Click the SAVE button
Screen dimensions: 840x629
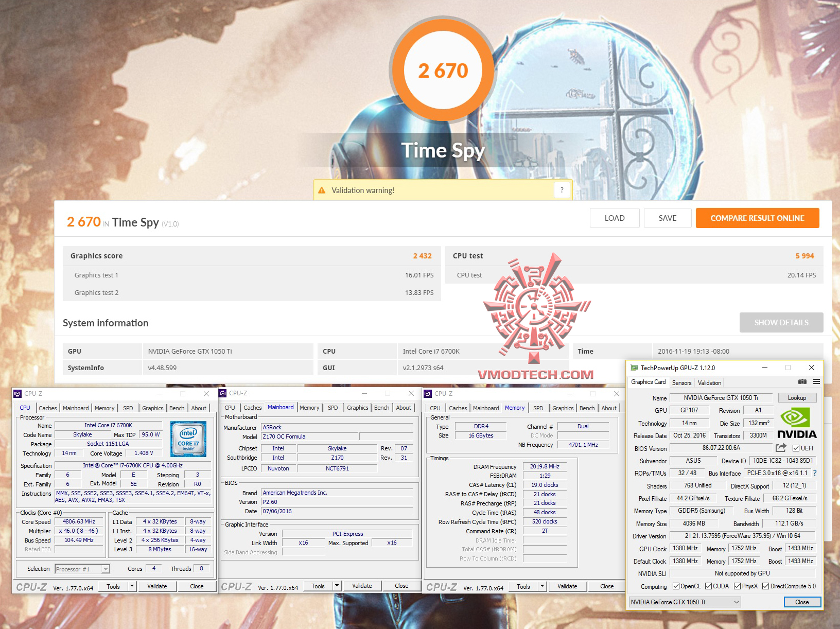pos(668,218)
